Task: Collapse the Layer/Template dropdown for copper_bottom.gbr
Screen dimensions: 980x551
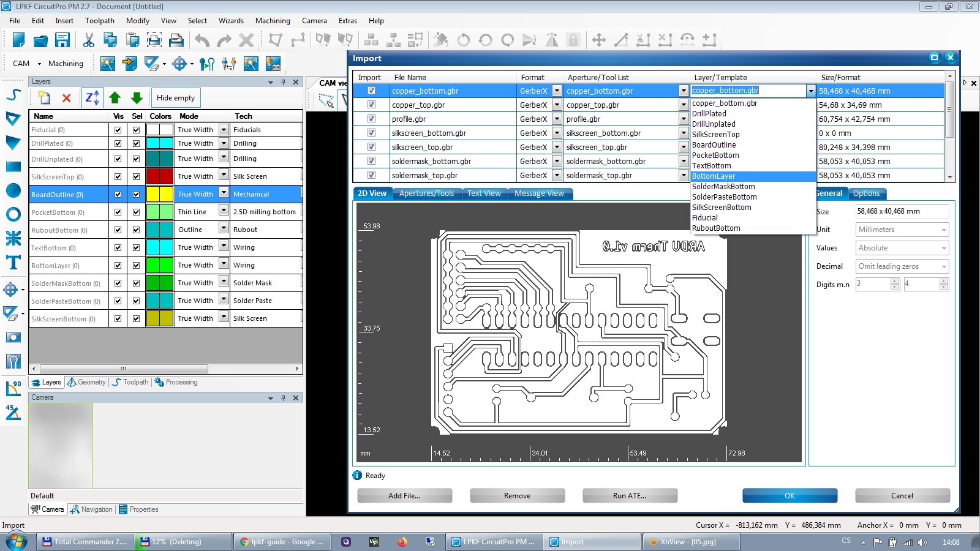Action: pos(811,91)
